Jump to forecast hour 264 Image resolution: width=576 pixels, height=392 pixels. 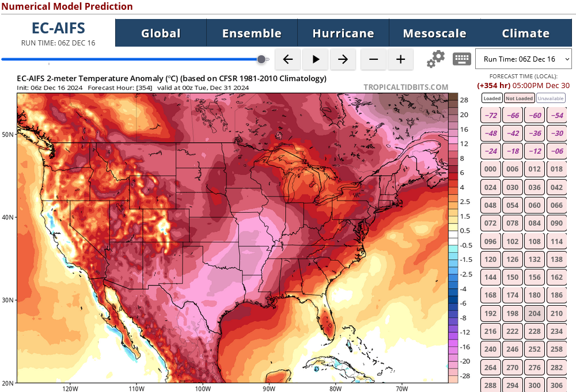click(490, 367)
